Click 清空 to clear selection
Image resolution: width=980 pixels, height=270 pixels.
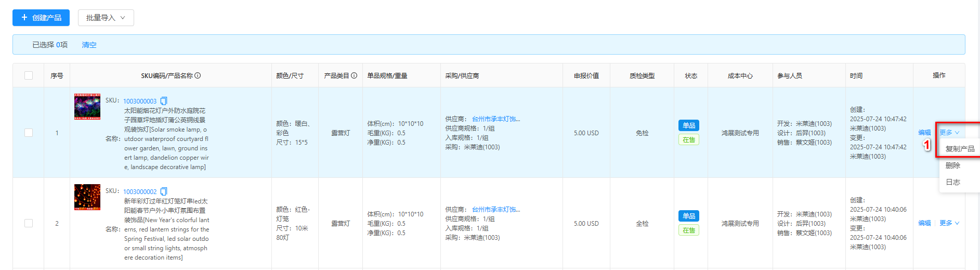pos(89,45)
